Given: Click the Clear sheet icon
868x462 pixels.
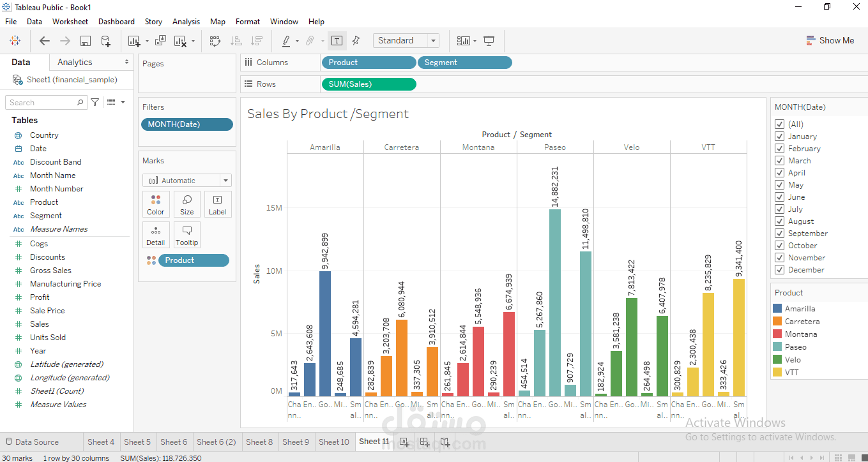Looking at the screenshot, I should click(181, 41).
